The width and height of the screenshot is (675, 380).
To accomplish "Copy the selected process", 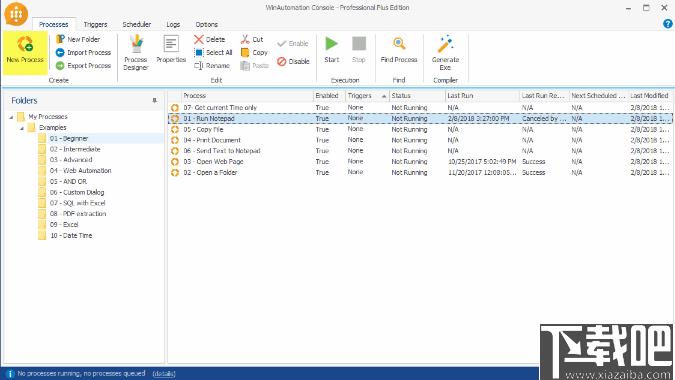I will click(x=254, y=53).
